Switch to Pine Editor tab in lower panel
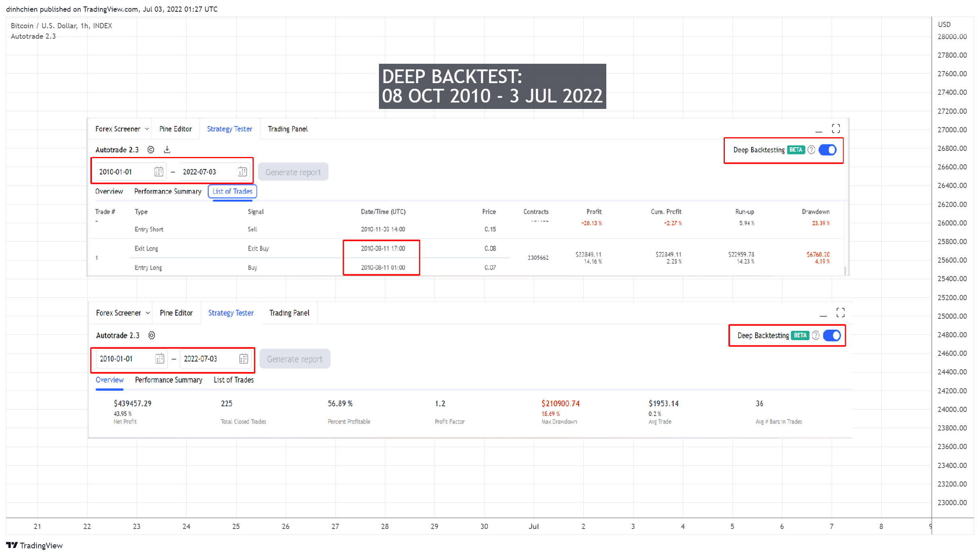Screen dimensions: 980x556 [176, 313]
